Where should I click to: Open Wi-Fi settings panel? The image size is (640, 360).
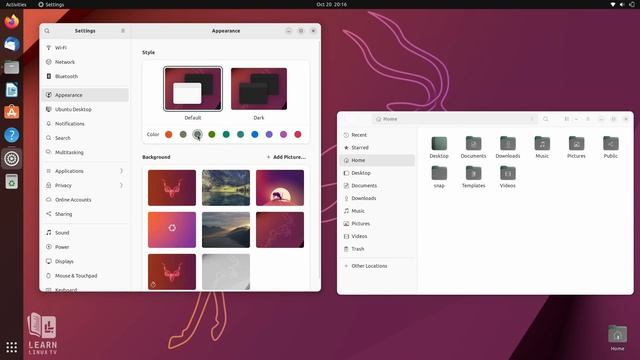tap(85, 48)
